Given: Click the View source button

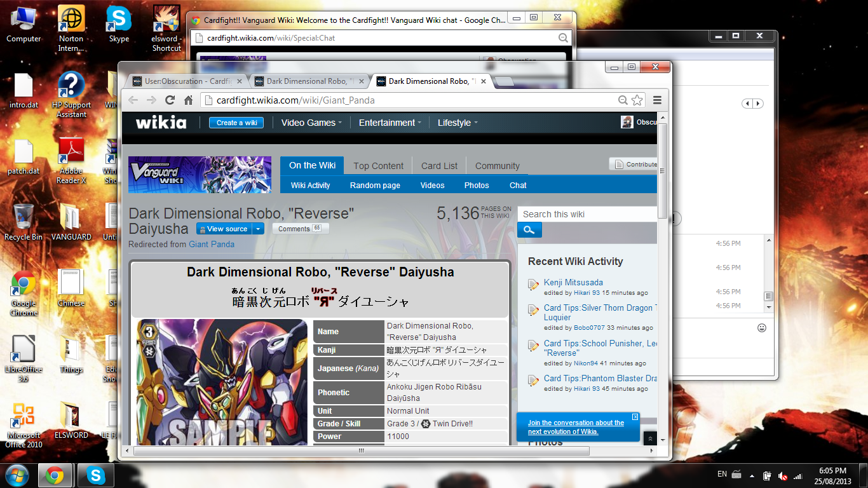Looking at the screenshot, I should click(x=224, y=229).
